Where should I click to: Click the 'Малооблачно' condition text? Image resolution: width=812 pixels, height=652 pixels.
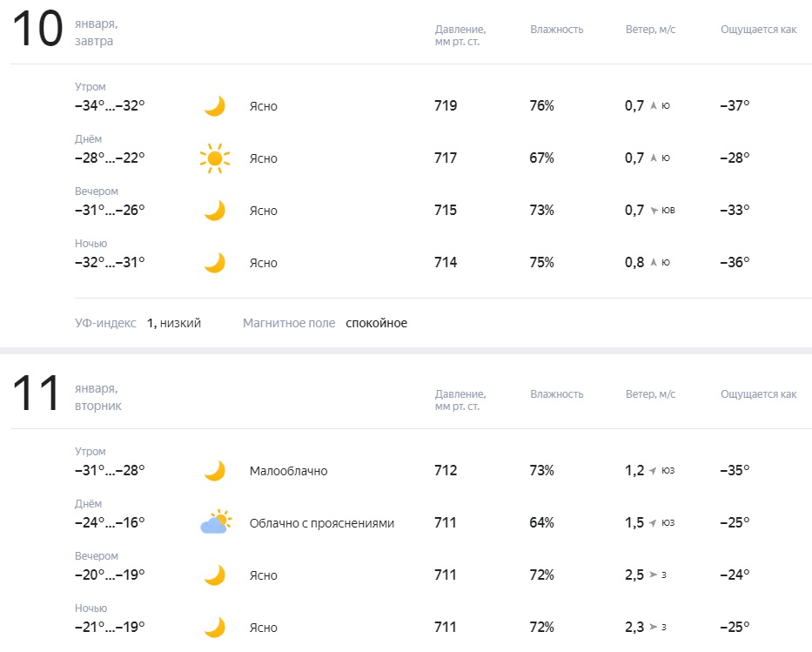tap(288, 471)
